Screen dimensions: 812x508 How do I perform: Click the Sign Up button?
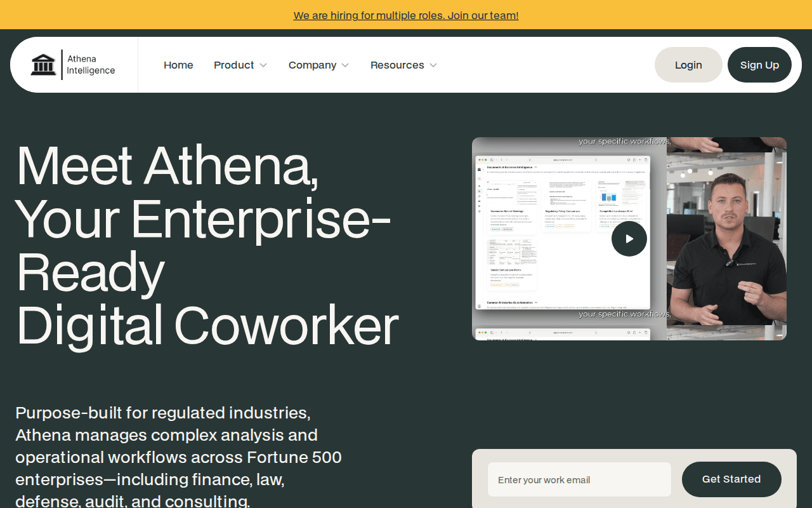[759, 65]
